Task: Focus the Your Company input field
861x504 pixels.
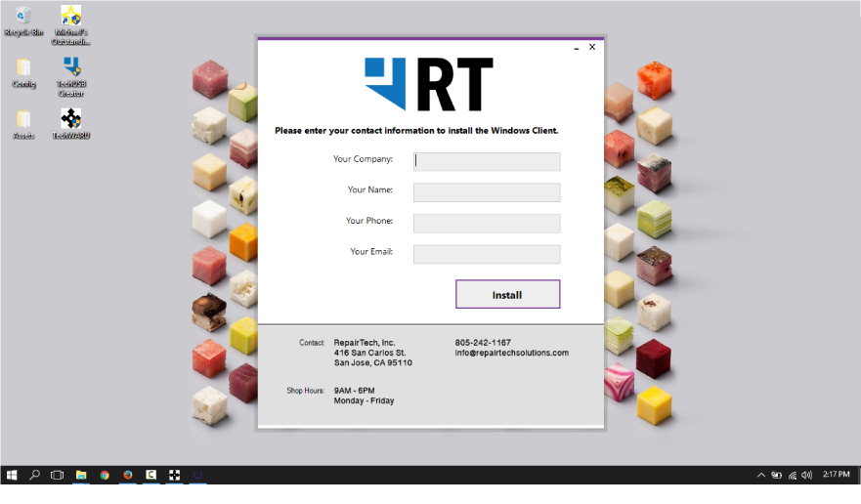Action: tap(487, 161)
